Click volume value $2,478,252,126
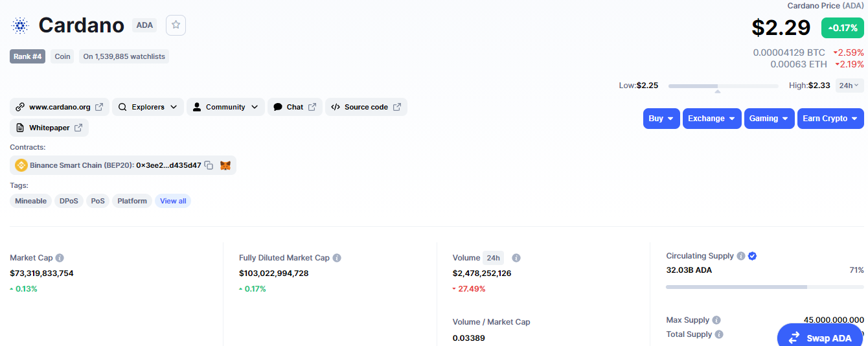 [482, 273]
